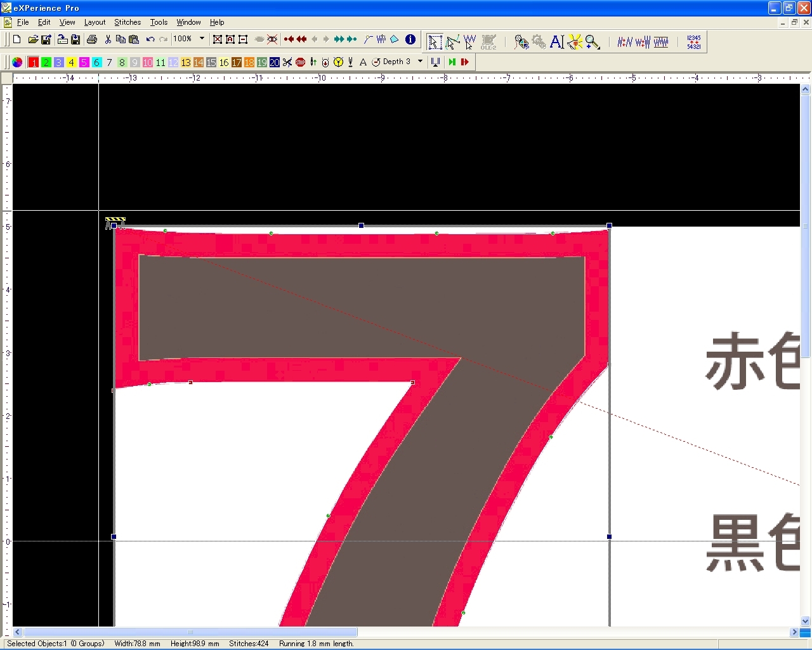Open the zoom percentage dropdown
The height and width of the screenshot is (650, 812).
click(x=202, y=39)
